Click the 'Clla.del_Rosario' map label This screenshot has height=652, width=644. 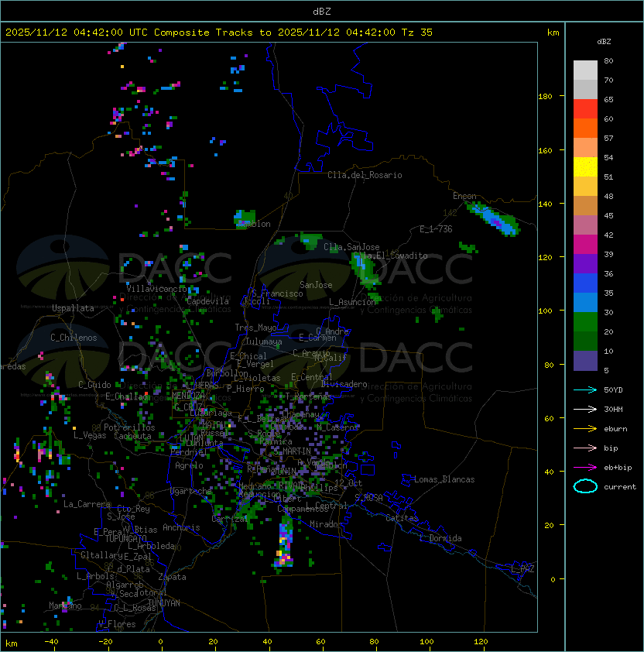coord(365,175)
